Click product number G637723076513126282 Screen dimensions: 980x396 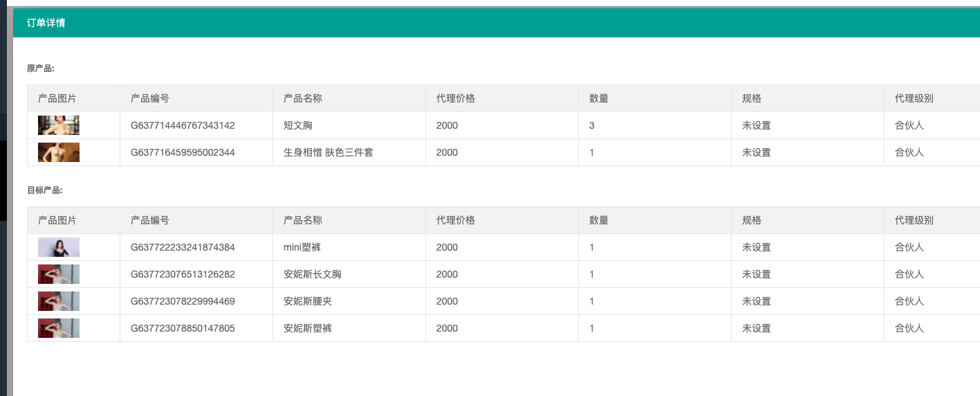coord(183,274)
